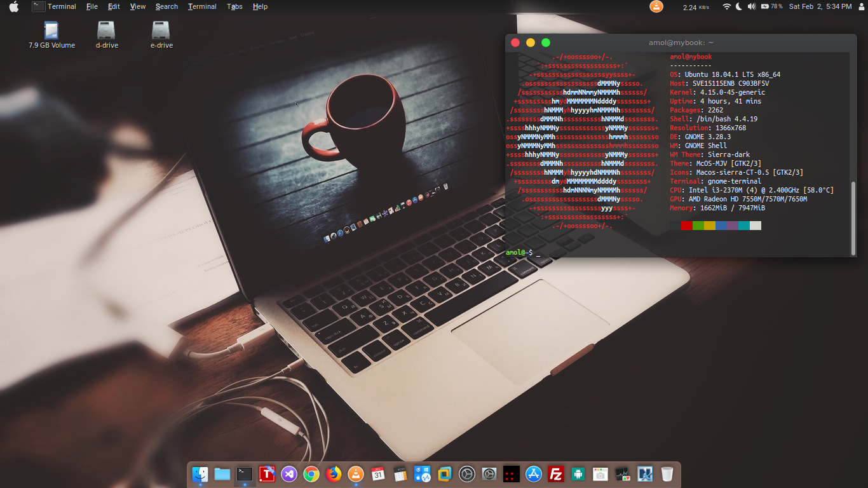
Task: Launch the red T text app in dock
Action: click(267, 474)
